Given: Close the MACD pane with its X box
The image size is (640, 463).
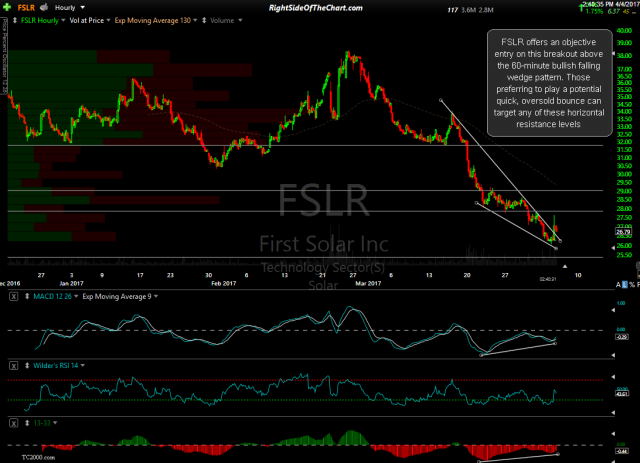Looking at the screenshot, I should [12, 298].
